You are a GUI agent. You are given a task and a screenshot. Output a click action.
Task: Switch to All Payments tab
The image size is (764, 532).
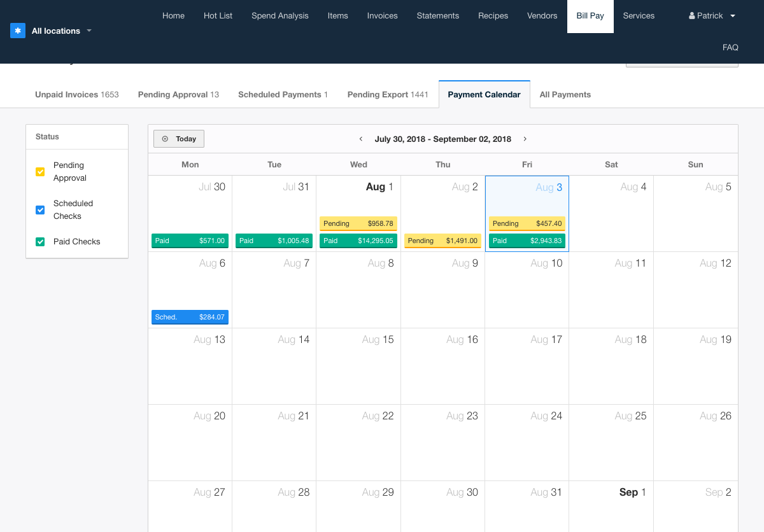click(565, 95)
